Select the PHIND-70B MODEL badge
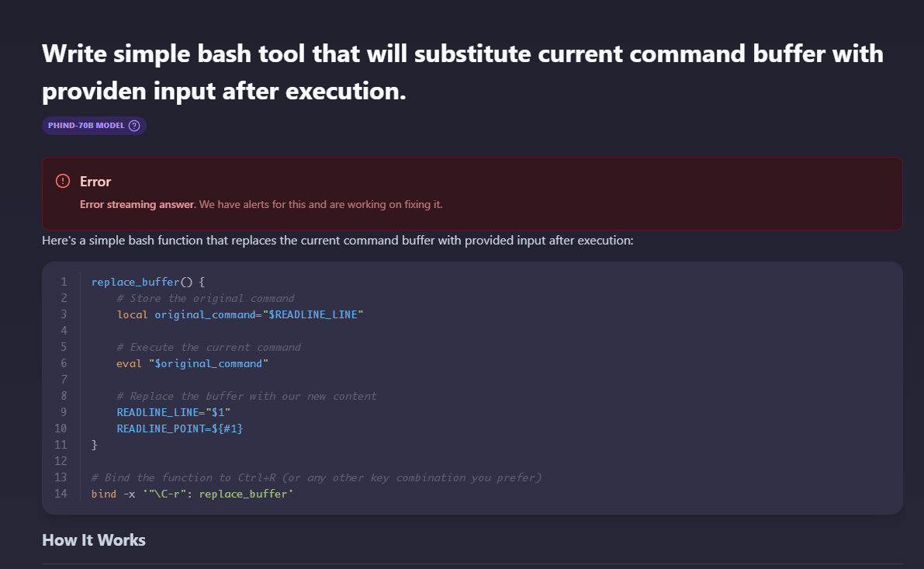Viewport: 924px width, 569px height. pyautogui.click(x=95, y=126)
